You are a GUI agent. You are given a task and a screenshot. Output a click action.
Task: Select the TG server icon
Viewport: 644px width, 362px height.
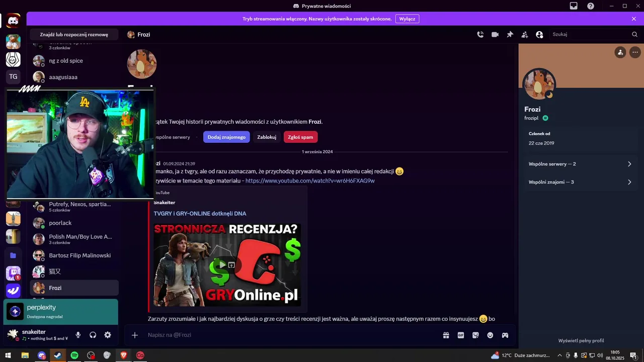[13, 76]
